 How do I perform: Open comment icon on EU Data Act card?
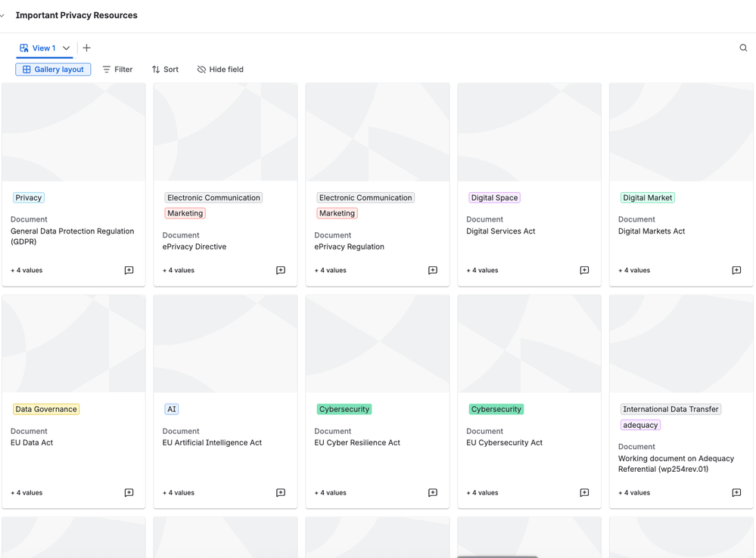(x=129, y=492)
